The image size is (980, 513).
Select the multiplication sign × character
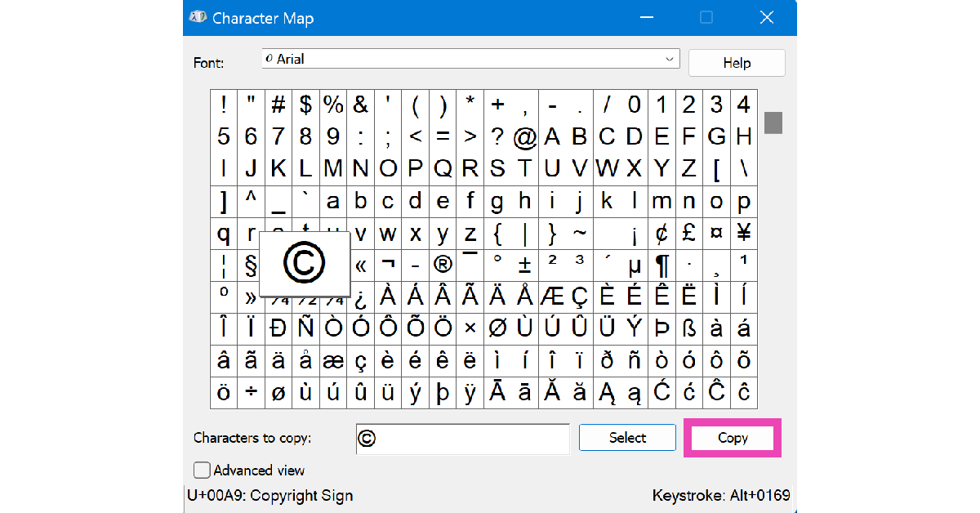click(470, 328)
